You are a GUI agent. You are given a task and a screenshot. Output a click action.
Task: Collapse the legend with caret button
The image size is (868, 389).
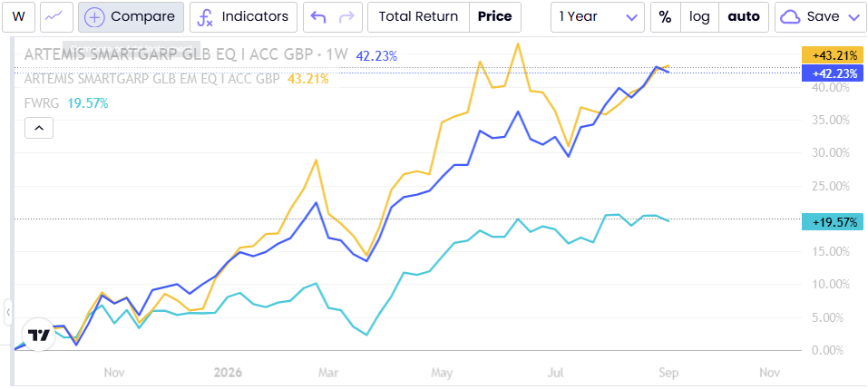tap(39, 128)
